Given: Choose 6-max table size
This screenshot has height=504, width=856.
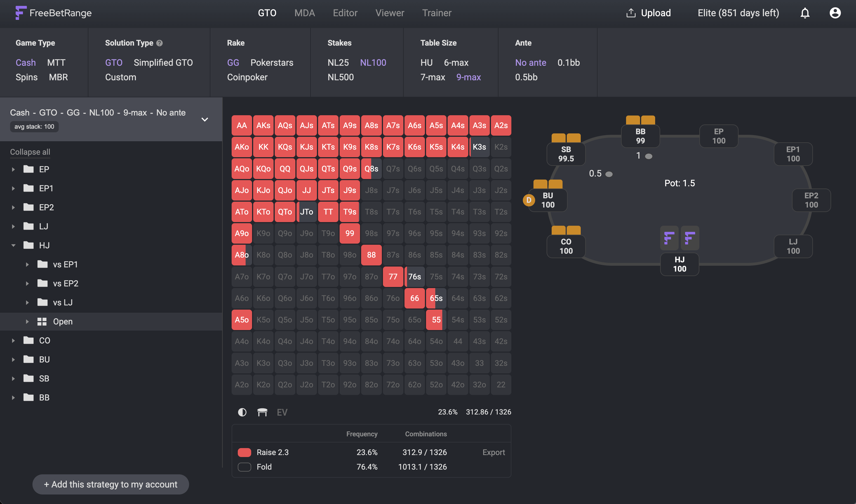Looking at the screenshot, I should [456, 62].
